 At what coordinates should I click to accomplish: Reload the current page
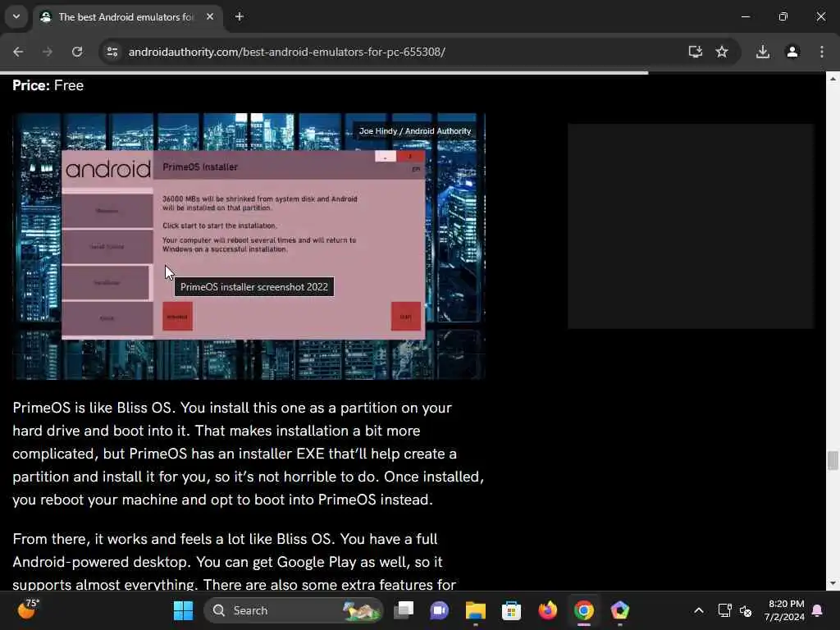pos(77,52)
